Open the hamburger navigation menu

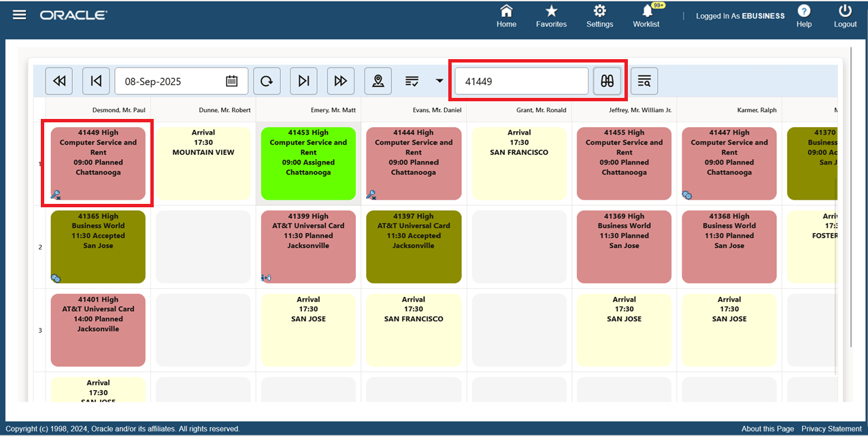(x=19, y=14)
